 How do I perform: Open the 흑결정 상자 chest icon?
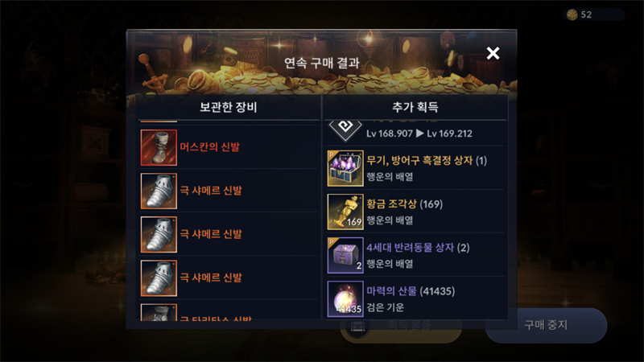(345, 168)
